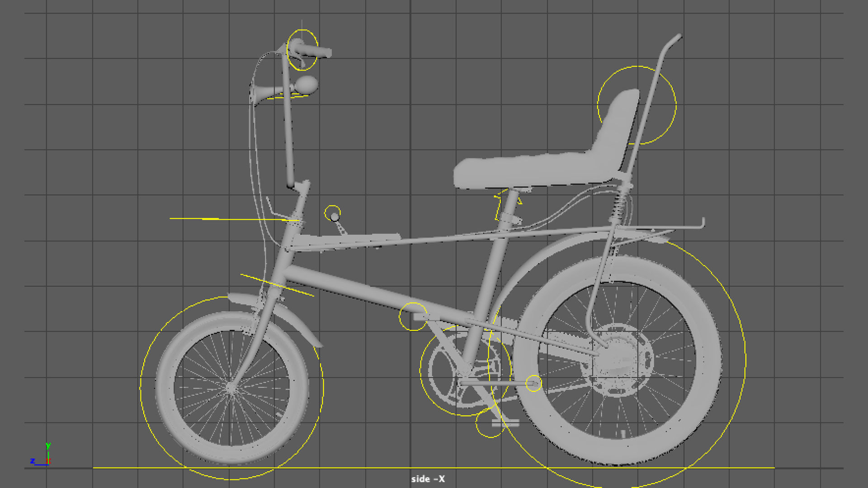Click the blue Z axis line of the gizmo
Screen dimensions: 868x488
(41, 465)
